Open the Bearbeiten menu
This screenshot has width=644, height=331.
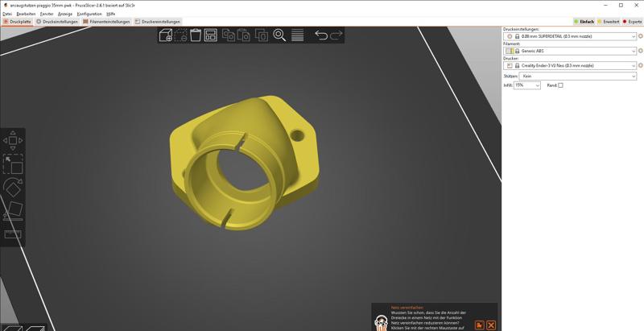26,14
